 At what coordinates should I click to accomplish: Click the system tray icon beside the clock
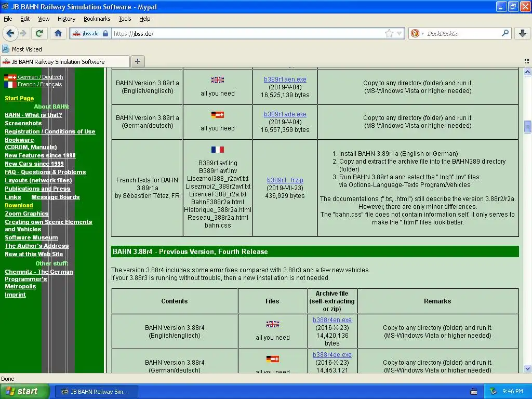coord(494,391)
